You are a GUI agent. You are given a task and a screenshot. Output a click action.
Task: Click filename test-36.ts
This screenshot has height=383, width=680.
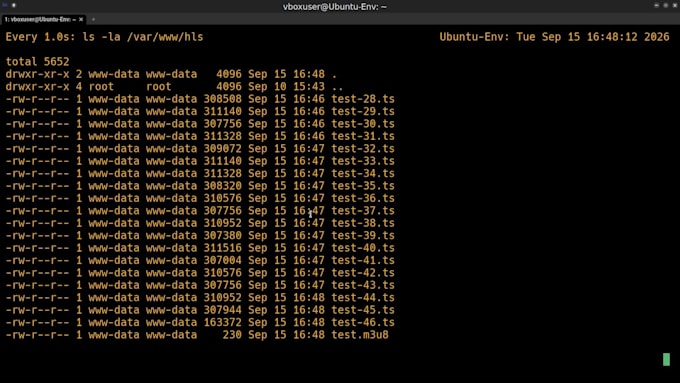click(363, 198)
